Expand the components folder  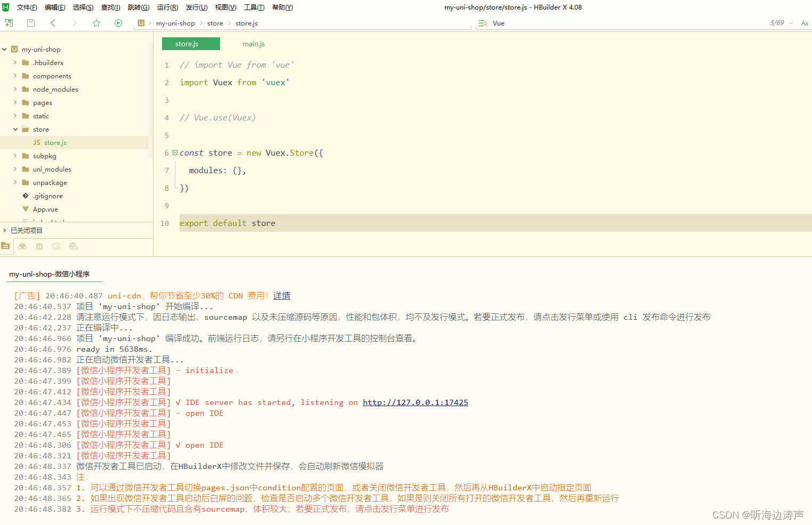pyautogui.click(x=15, y=76)
